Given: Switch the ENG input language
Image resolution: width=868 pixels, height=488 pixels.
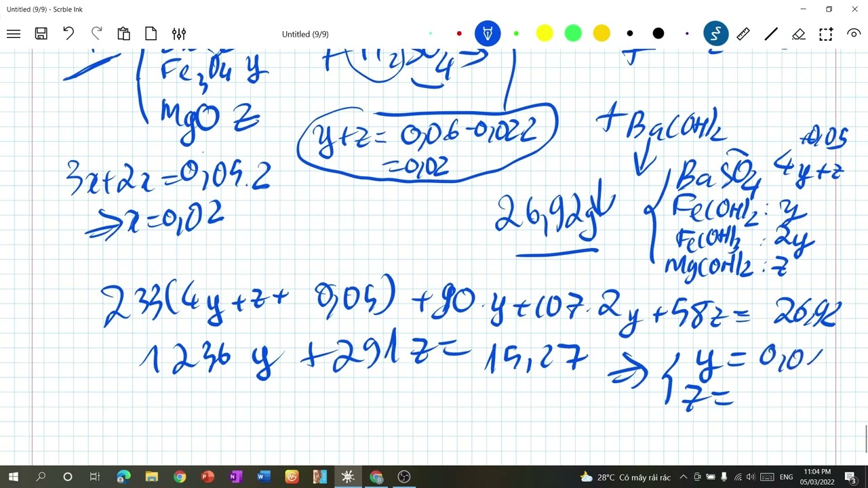Looking at the screenshot, I should coord(787,477).
